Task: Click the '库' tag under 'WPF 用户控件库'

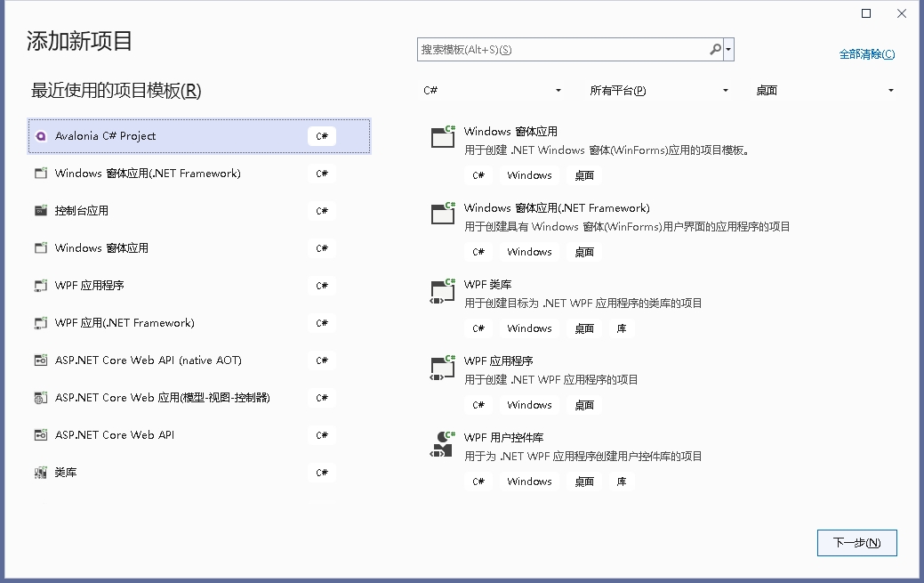Action: pos(621,482)
